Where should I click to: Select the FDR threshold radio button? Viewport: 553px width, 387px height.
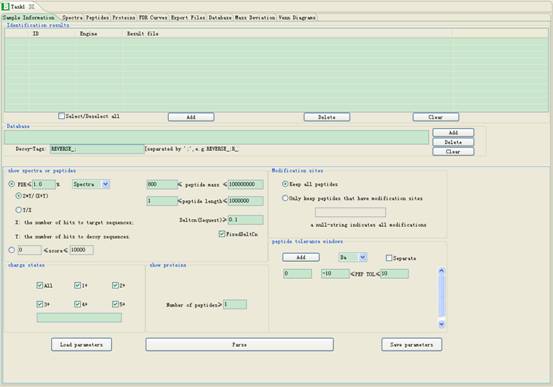pyautogui.click(x=12, y=184)
